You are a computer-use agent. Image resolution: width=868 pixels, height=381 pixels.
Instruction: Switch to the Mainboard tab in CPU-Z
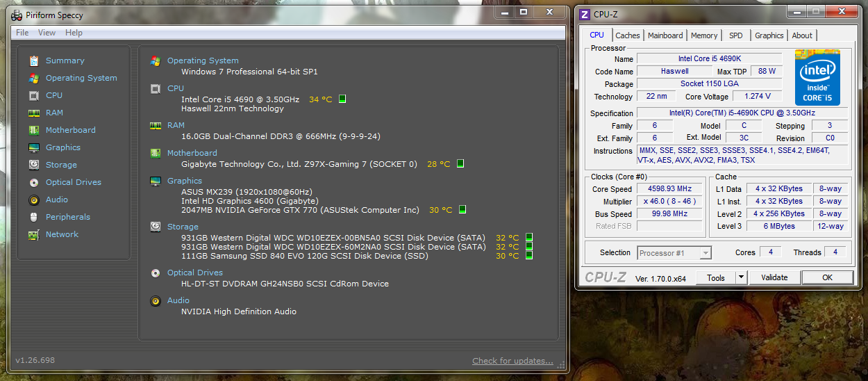point(665,35)
